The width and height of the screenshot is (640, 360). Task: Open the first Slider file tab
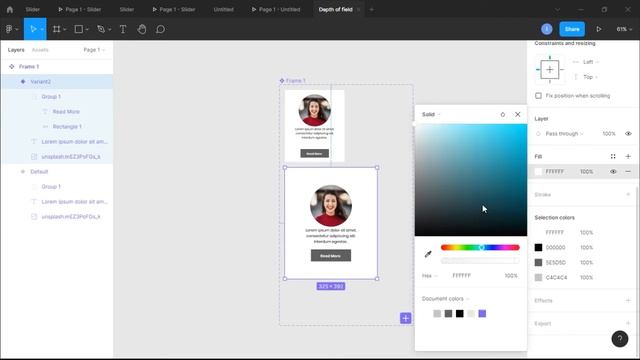coord(33,9)
